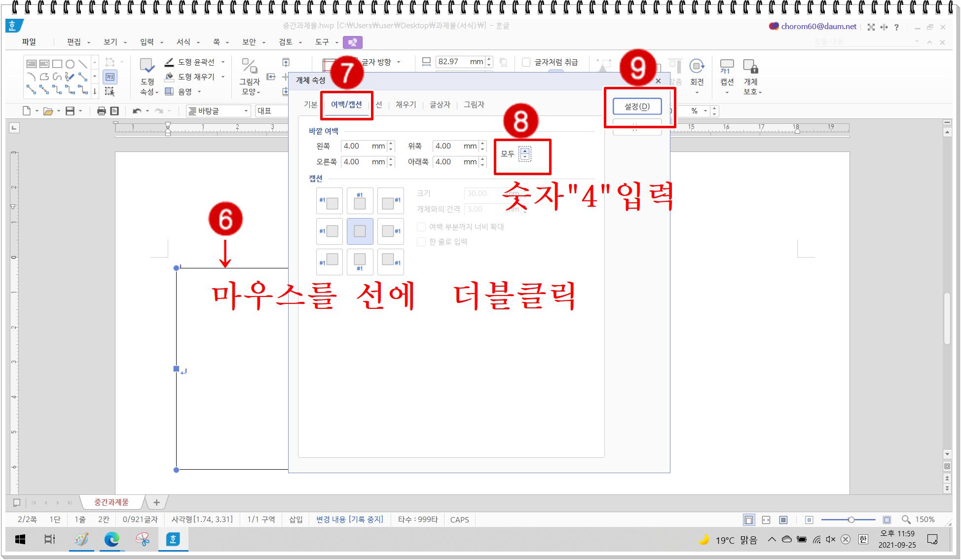Click the shape fill (도형 채우기) bucket icon
961x560 pixels.
coord(169,76)
